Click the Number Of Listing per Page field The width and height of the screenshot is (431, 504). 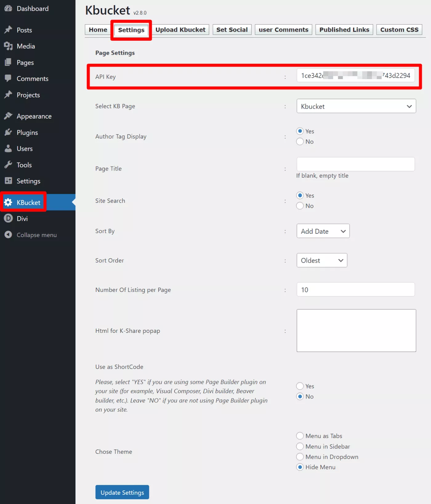356,289
